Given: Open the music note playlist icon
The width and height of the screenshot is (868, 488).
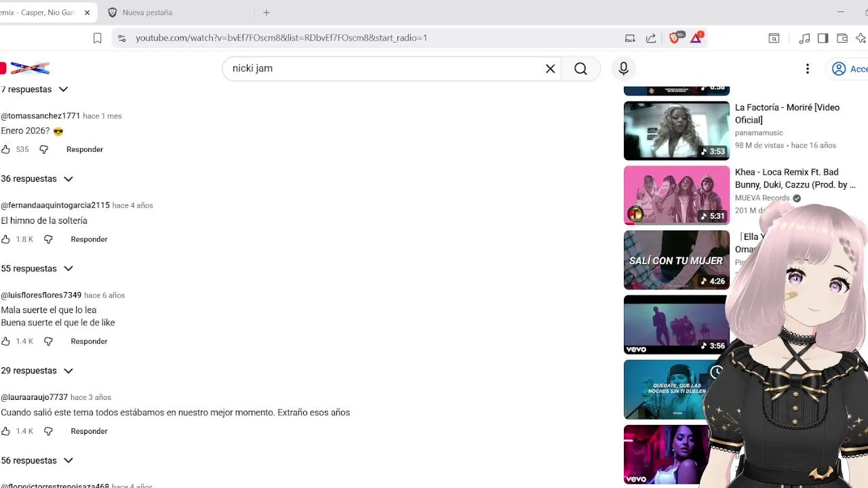Looking at the screenshot, I should pos(804,38).
